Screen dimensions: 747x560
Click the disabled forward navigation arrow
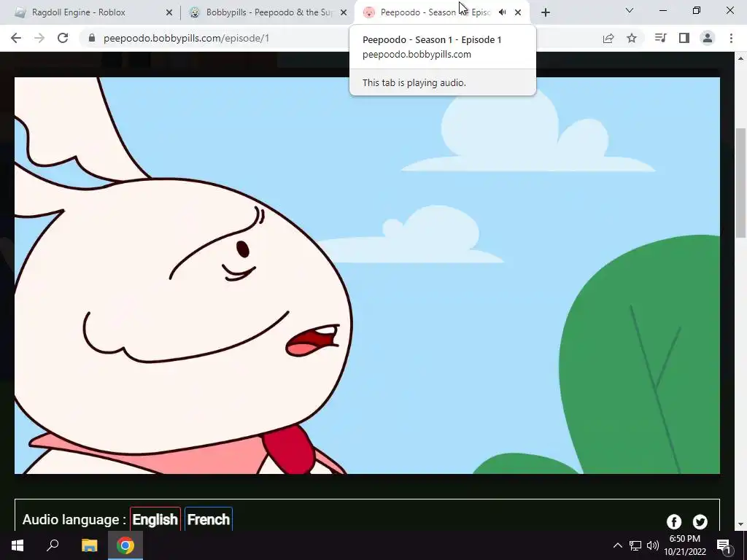tap(39, 38)
